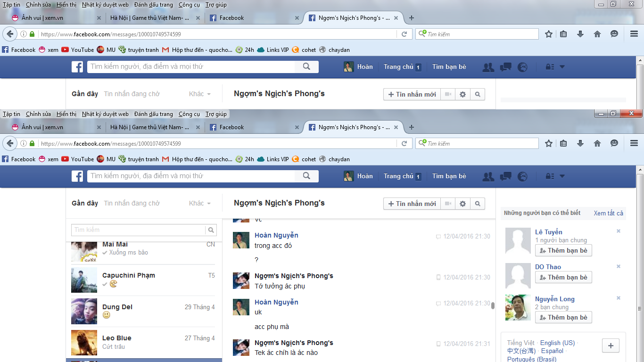Image resolution: width=644 pixels, height=362 pixels.
Task: Dismiss Lê Tuyển friend suggestion
Action: click(619, 231)
